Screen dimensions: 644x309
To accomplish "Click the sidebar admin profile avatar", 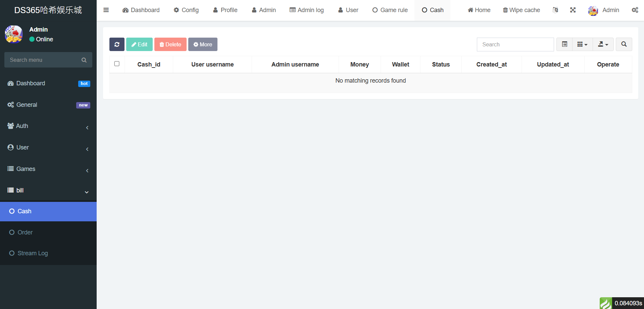I will [14, 34].
